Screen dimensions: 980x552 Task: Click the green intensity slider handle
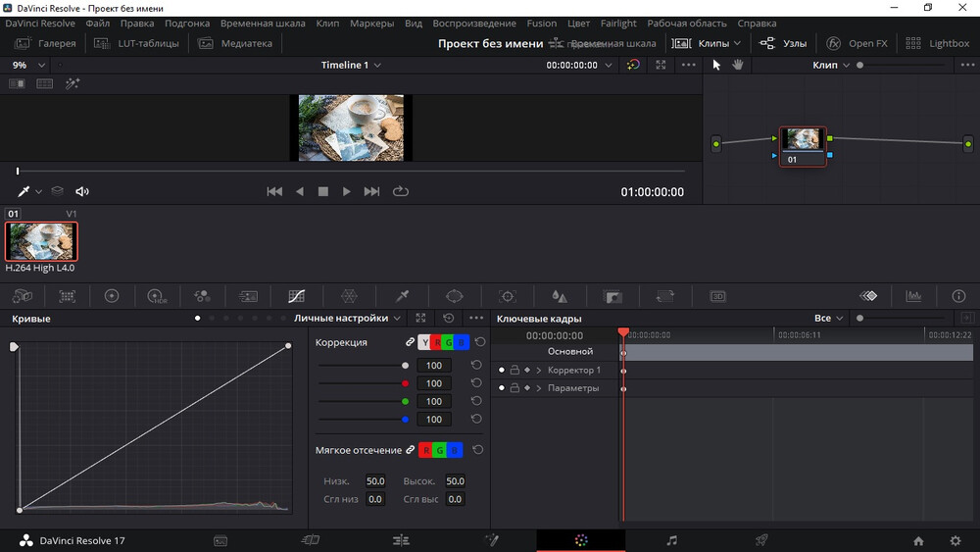coord(405,401)
